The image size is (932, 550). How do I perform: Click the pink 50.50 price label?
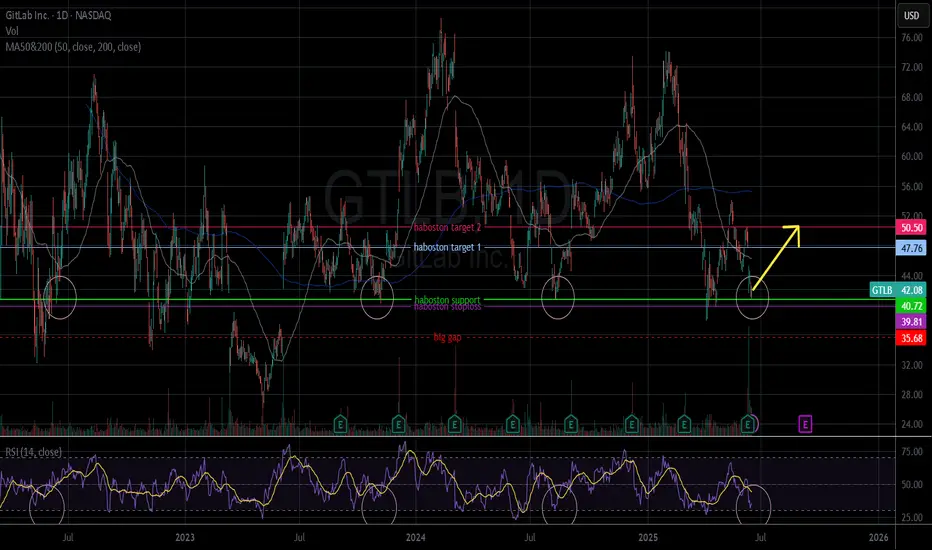click(911, 228)
